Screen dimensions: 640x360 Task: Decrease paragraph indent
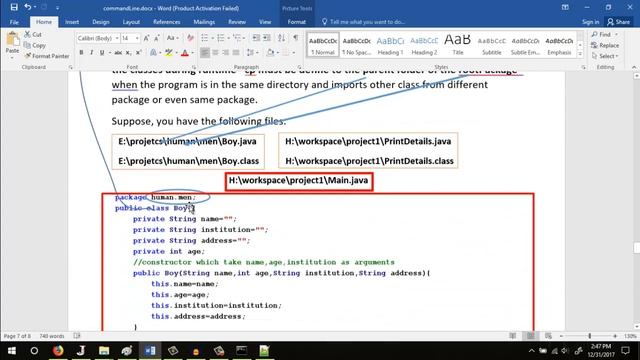[256, 38]
